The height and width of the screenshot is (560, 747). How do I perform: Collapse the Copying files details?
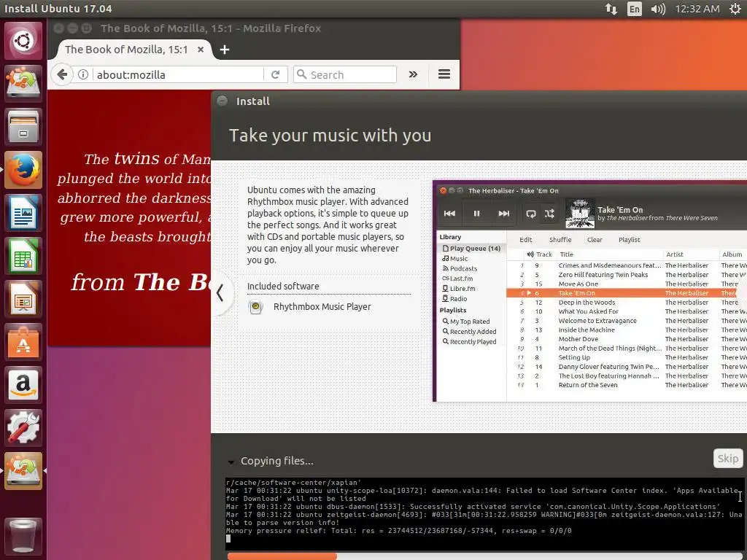coord(231,462)
